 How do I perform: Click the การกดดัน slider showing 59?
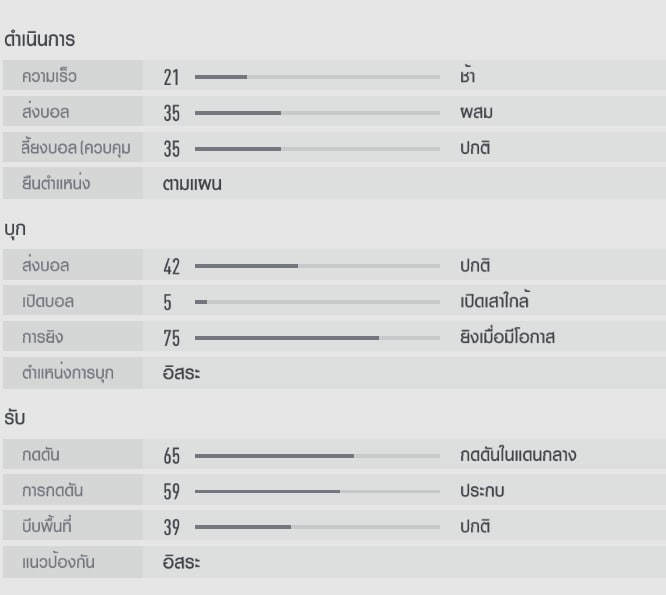tap(317, 492)
